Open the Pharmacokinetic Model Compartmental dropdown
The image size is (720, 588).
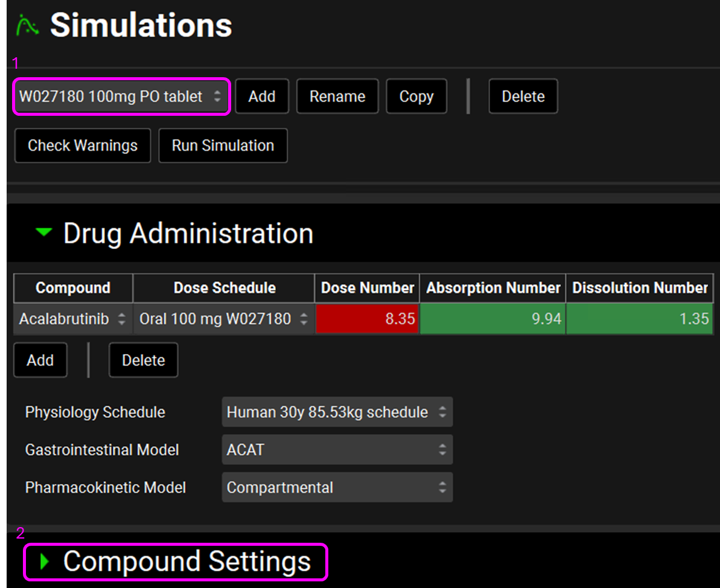point(337,487)
